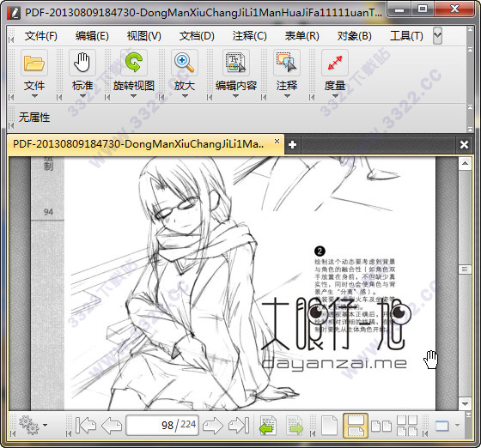Go to the next page
The width and height of the screenshot is (481, 448).
point(213,425)
